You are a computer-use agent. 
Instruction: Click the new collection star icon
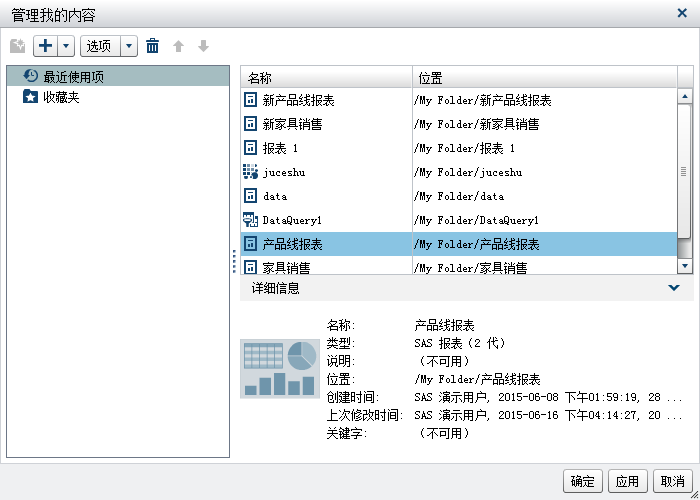(17, 46)
